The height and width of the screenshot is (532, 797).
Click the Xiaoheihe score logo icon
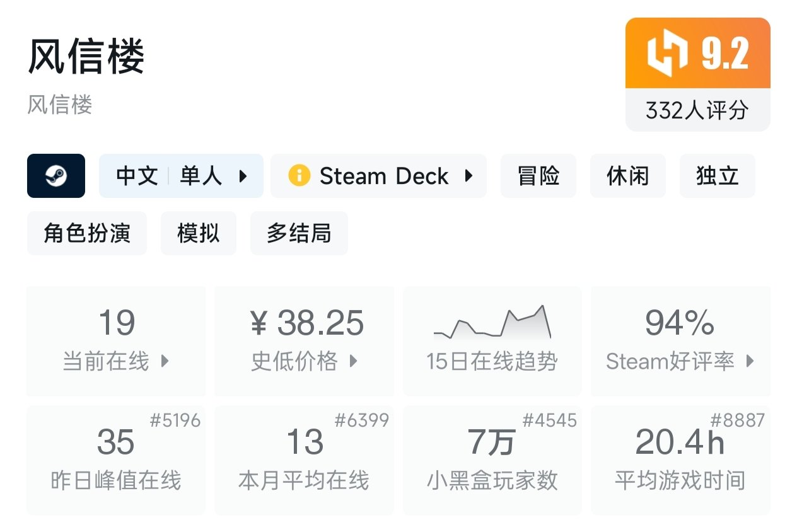point(666,54)
